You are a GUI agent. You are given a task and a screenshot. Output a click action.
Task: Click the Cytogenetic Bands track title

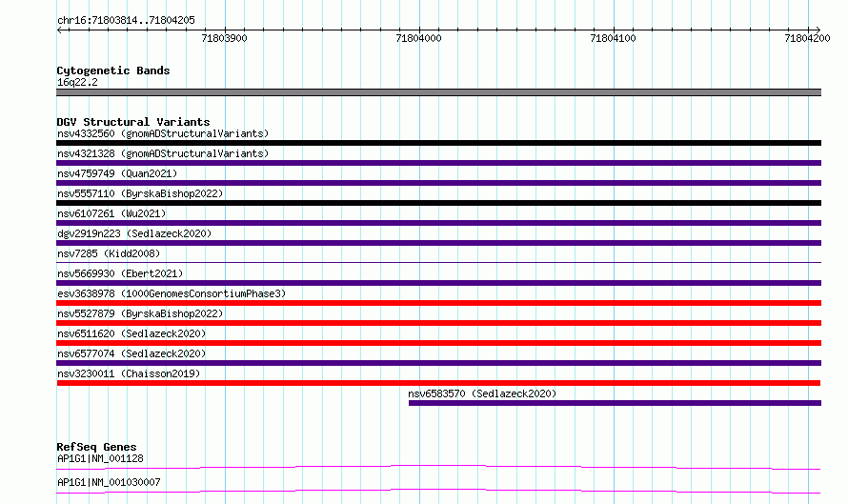[113, 71]
